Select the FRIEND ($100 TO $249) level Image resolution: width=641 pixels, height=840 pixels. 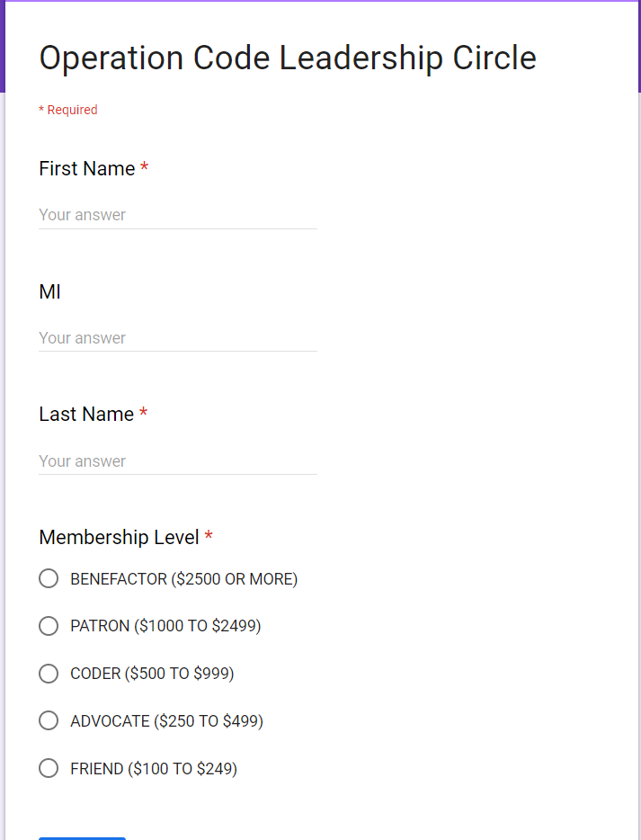coord(49,768)
